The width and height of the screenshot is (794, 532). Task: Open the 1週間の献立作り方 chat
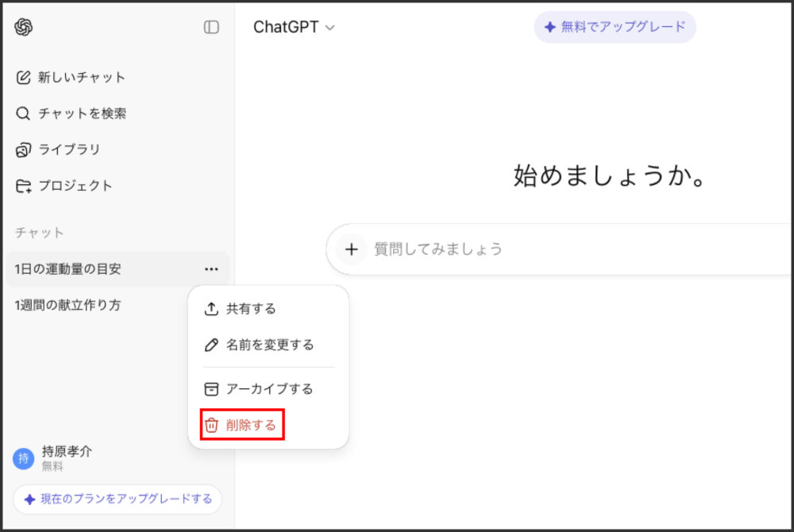click(x=69, y=305)
